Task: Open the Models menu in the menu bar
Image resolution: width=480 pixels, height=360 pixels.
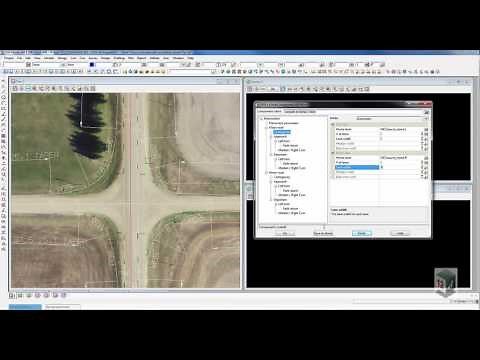Action: 49,58
